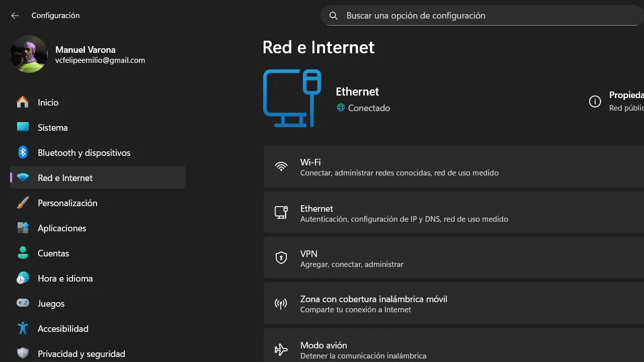644x362 pixels.
Task: Click the properties info icon
Action: pos(595,102)
